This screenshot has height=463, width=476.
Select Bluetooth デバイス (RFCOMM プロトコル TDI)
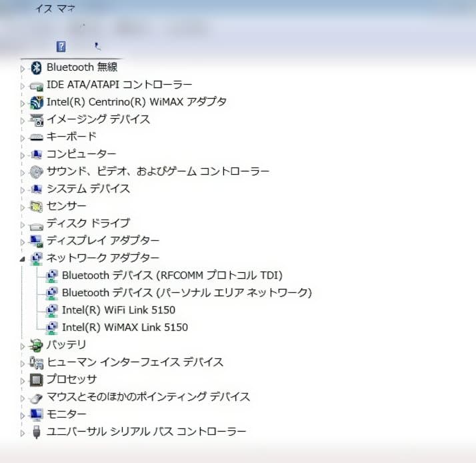(x=172, y=276)
